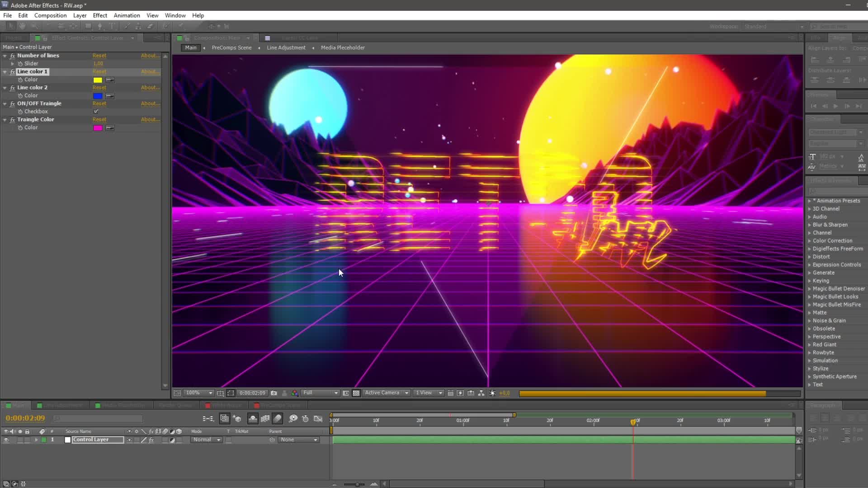Select the Animation menu item
Screen dimensions: 868x488
tap(127, 15)
